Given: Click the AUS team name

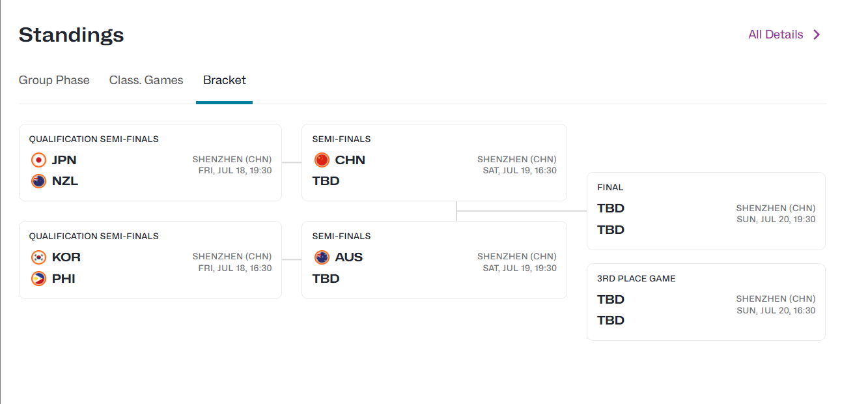Looking at the screenshot, I should (x=349, y=257).
